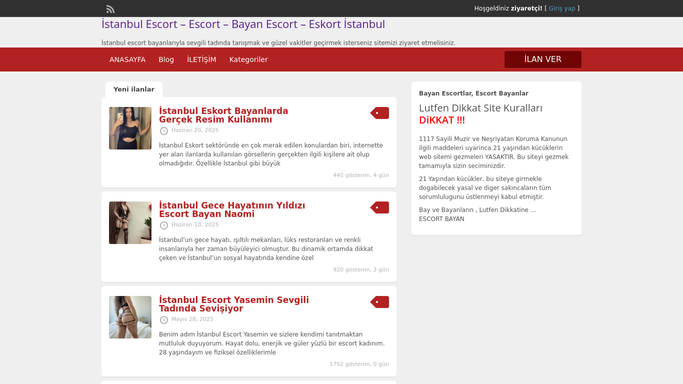The image size is (683, 384).
Task: Follow the Giriş yap login link
Action: [561, 8]
